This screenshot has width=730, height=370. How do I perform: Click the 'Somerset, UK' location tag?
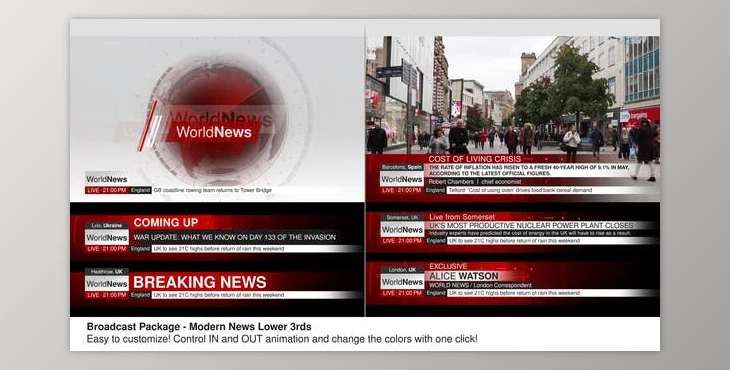pos(402,217)
